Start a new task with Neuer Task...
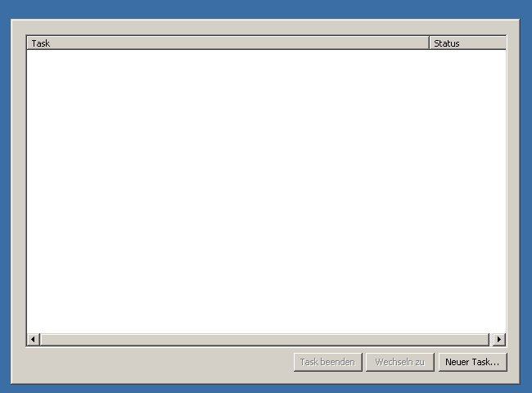 [472, 362]
